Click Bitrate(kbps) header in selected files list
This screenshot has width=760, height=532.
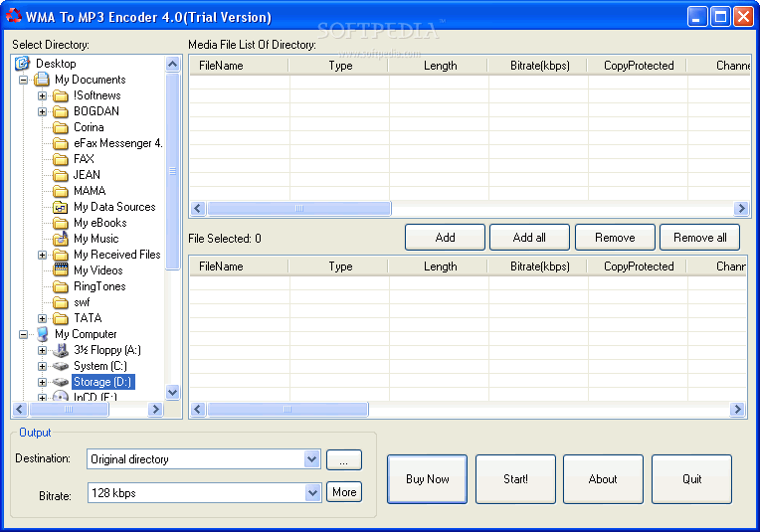coord(539,266)
